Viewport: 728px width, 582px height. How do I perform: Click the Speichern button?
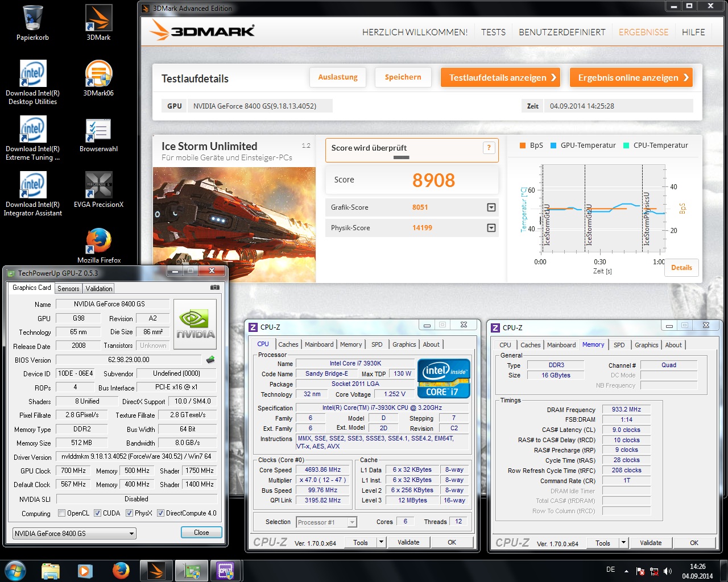coord(403,77)
